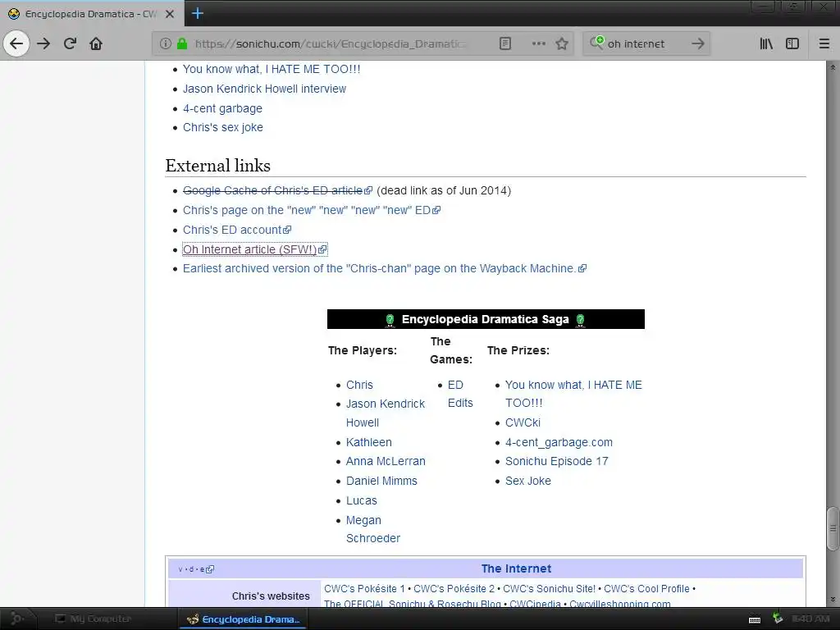
Task: Reload the current page
Action: click(70, 43)
